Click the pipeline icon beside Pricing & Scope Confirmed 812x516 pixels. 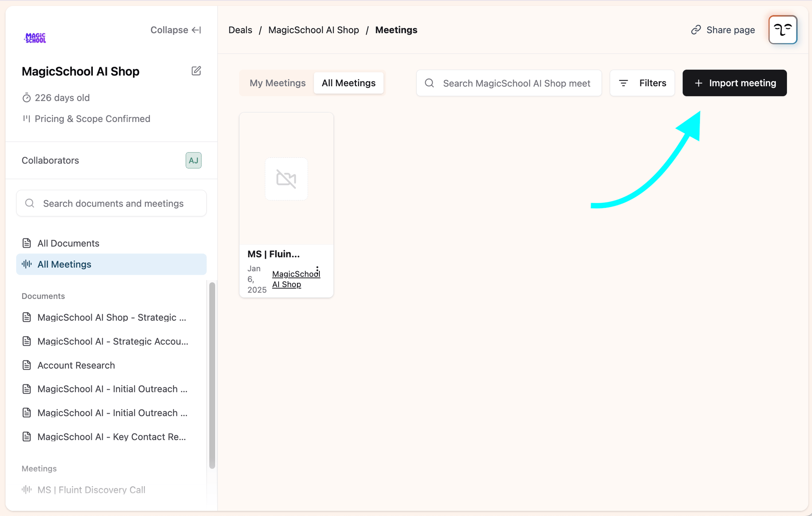(x=27, y=118)
